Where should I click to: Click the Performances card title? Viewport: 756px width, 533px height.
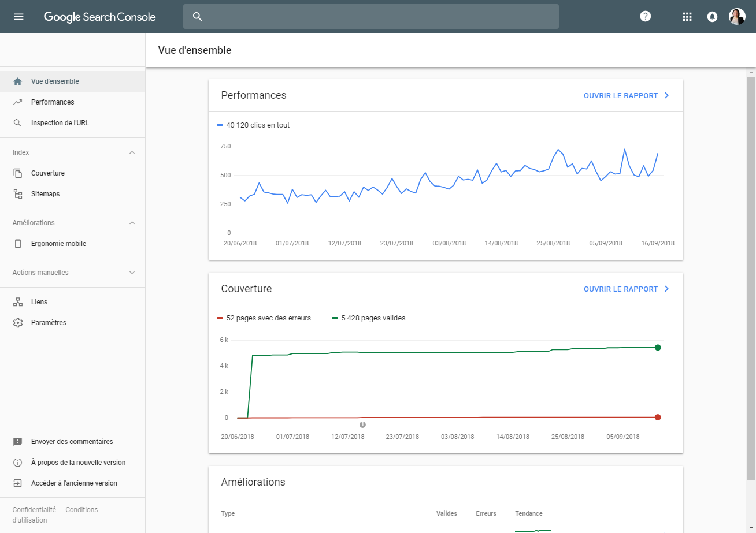254,95
